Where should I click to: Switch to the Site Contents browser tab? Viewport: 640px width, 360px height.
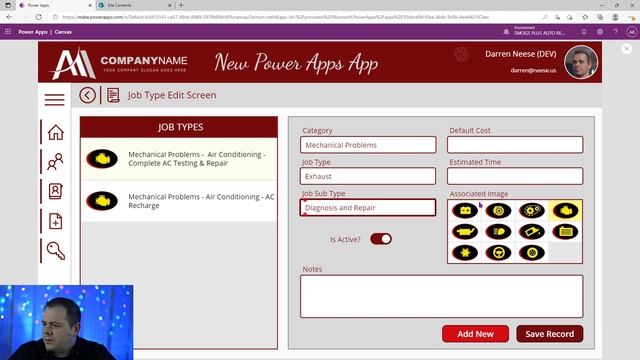coord(135,5)
